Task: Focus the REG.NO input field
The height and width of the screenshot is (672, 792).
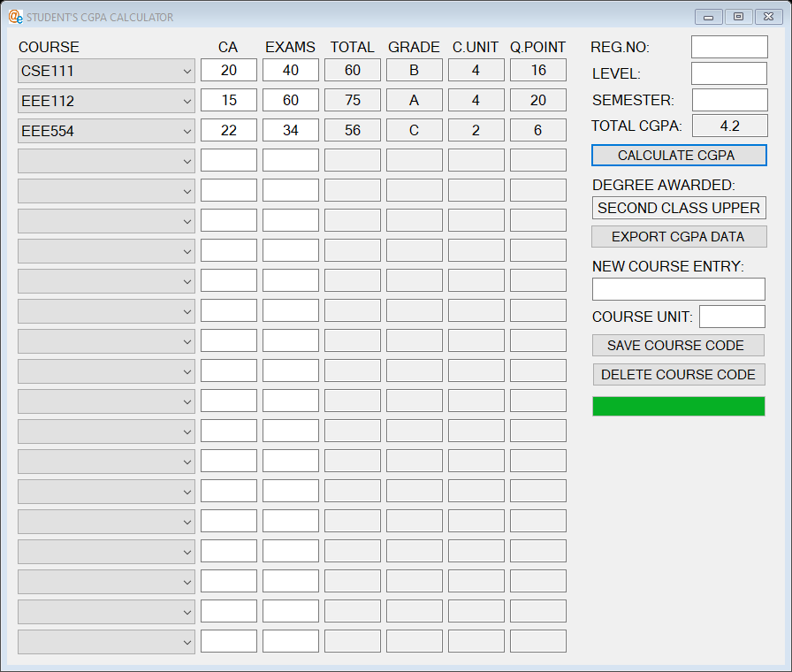Action: tap(729, 47)
